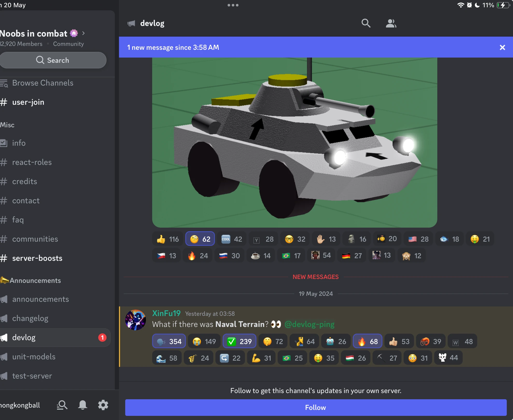The image size is (513, 420).
Task: Open notifications bell in bottom bar
Action: click(x=82, y=405)
